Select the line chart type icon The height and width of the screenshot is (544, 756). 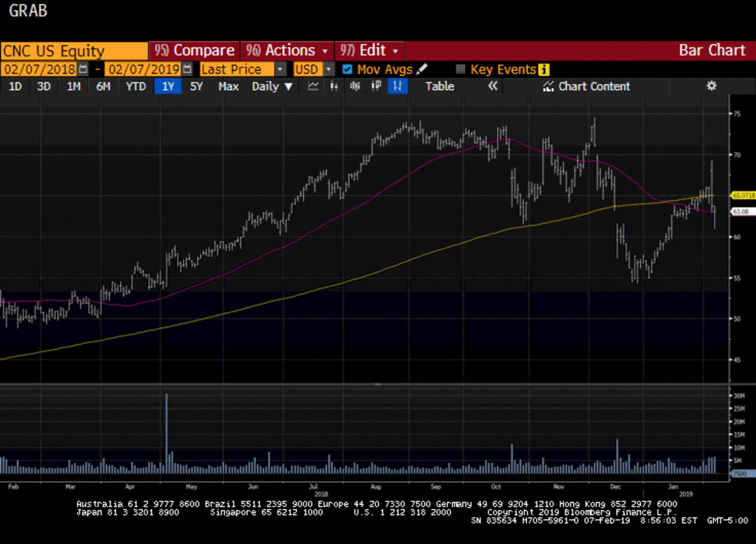[313, 86]
